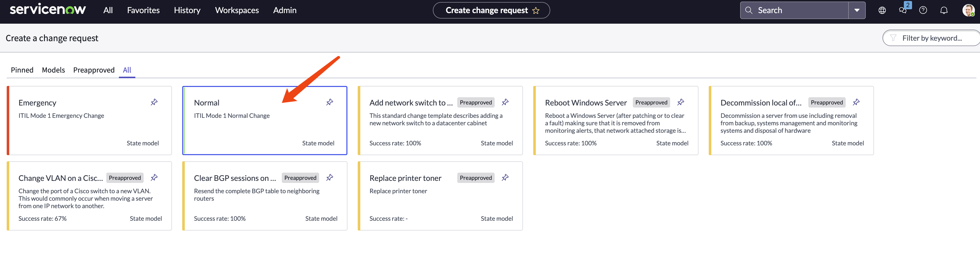Open State model link on Emergency card
Viewport: 980px width, 265px height.
(143, 143)
